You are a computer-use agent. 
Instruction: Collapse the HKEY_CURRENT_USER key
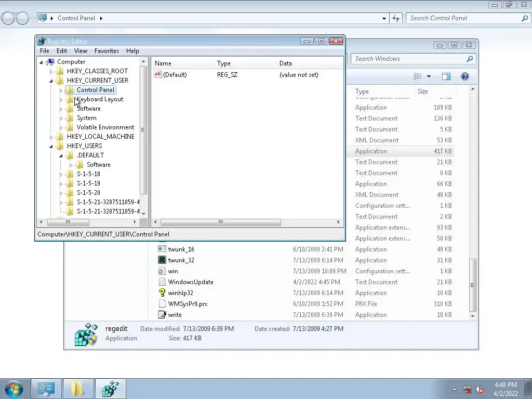(x=51, y=81)
